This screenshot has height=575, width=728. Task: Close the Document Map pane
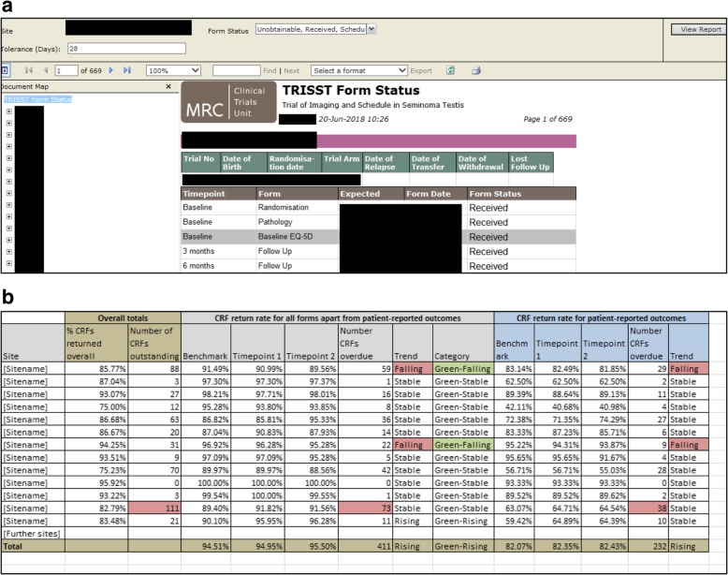pyautogui.click(x=168, y=86)
